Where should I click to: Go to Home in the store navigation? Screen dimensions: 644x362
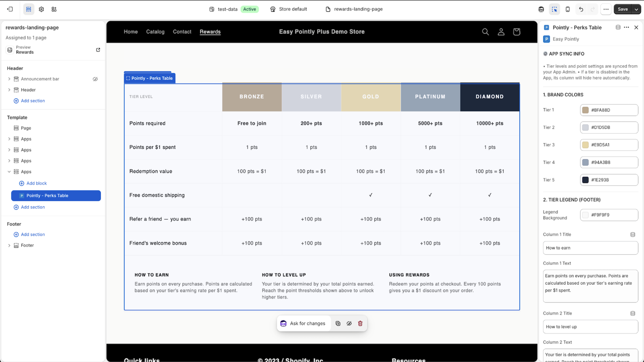[131, 32]
